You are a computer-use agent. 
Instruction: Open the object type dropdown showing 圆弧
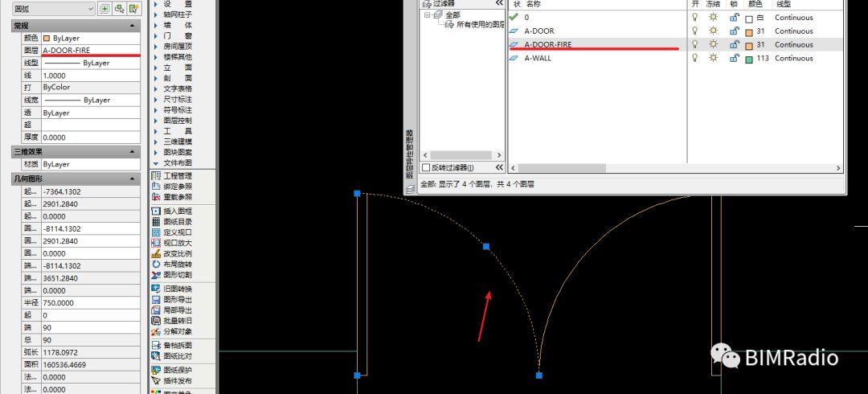(x=55, y=8)
